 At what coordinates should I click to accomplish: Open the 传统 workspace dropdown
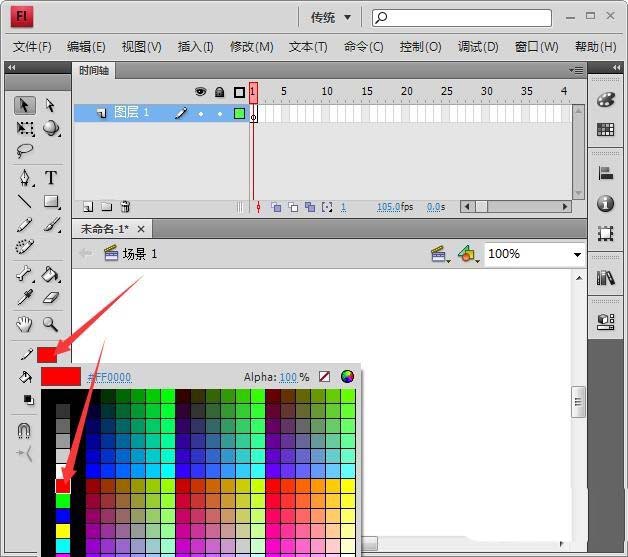(x=331, y=17)
